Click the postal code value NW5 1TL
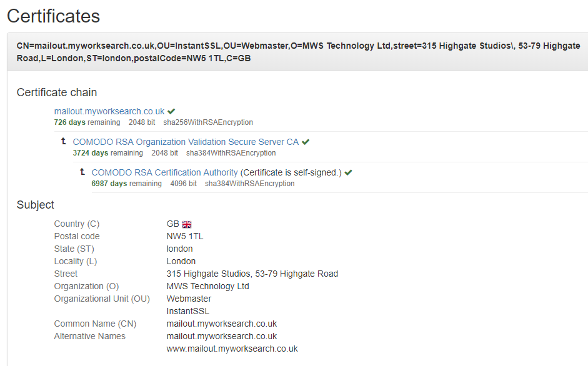 click(185, 236)
